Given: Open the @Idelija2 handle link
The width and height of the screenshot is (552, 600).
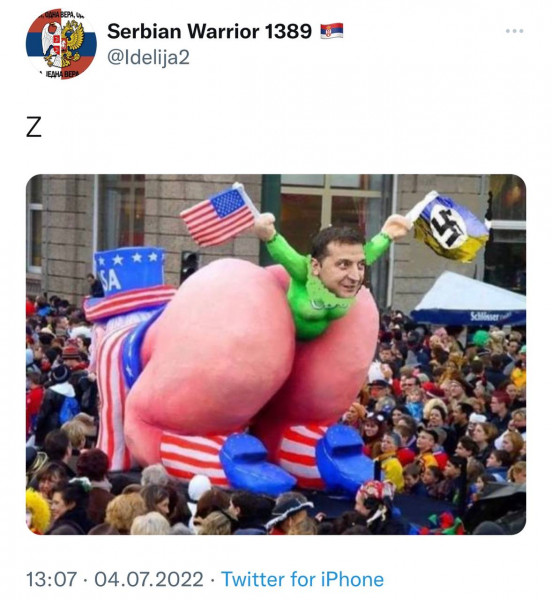Looking at the screenshot, I should coord(148,57).
